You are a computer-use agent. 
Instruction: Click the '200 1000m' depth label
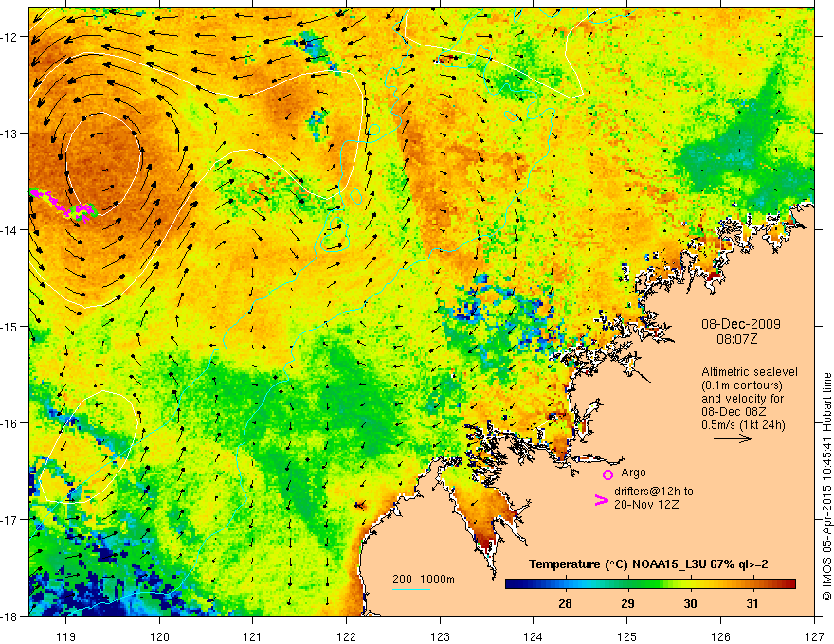point(424,580)
